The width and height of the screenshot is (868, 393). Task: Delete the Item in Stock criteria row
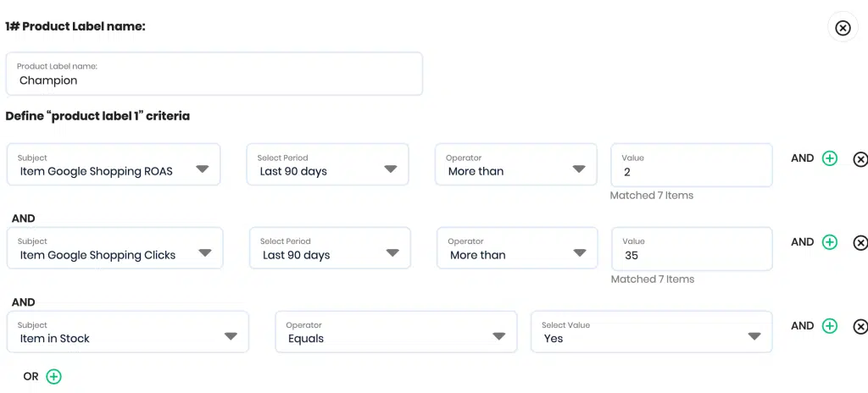pyautogui.click(x=860, y=327)
